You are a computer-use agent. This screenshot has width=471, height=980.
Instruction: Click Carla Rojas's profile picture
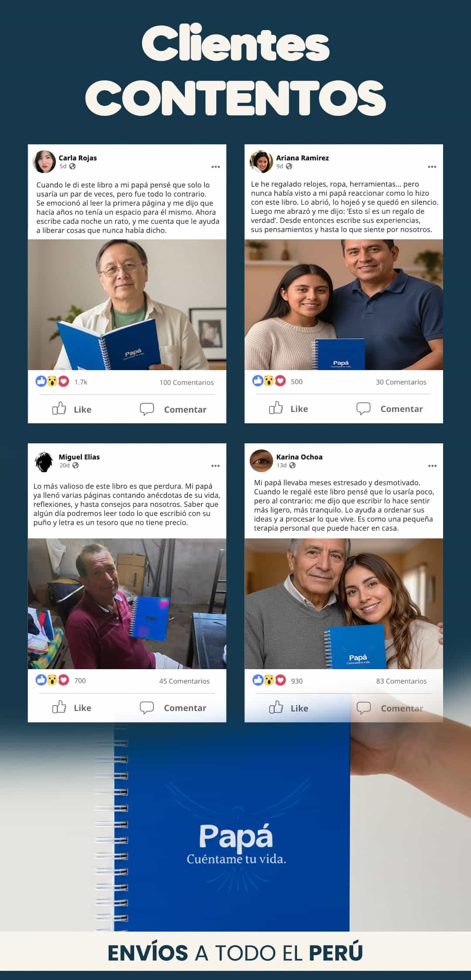(44, 162)
